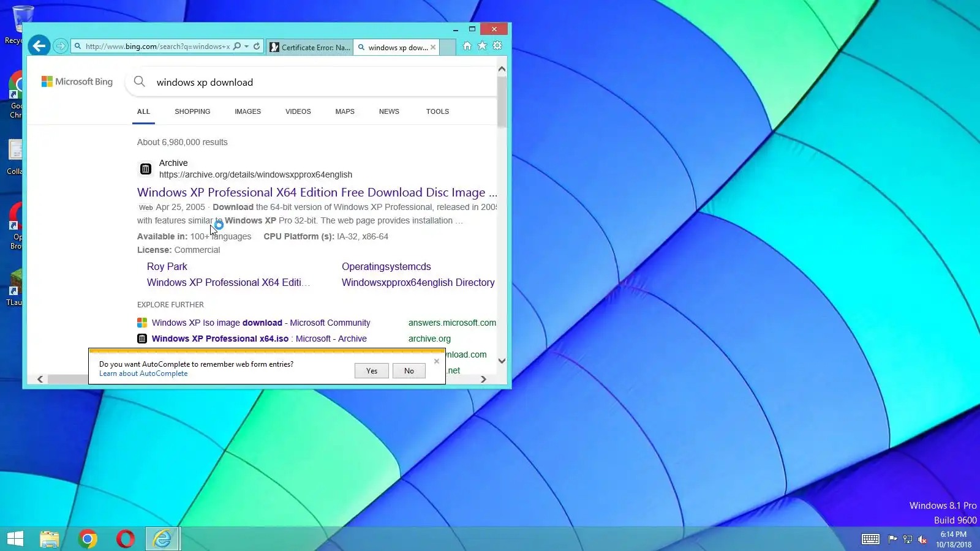The height and width of the screenshot is (551, 980).
Task: Click the archive.org details URL text
Action: [255, 174]
